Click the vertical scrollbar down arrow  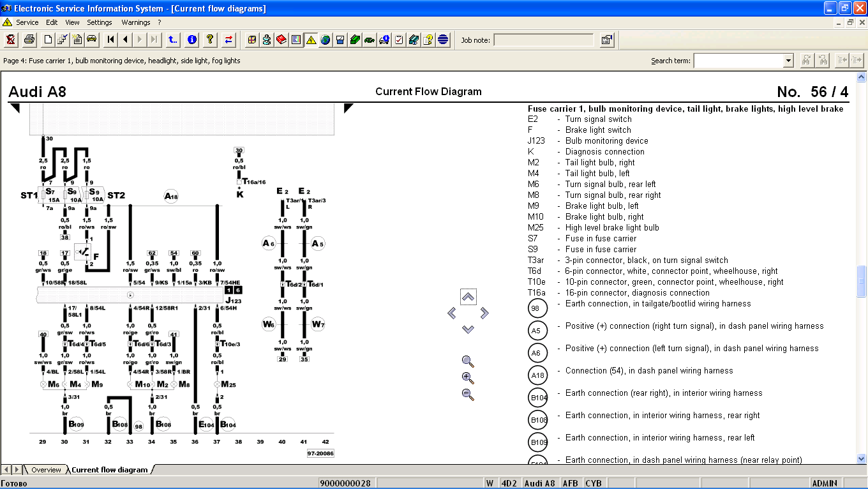tap(862, 458)
